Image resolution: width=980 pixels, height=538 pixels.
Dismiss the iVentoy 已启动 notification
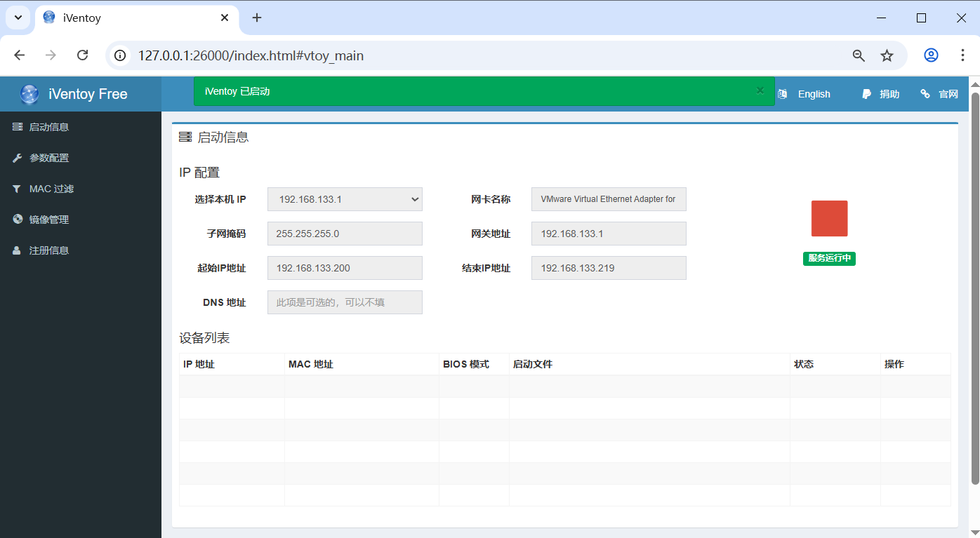[760, 90]
